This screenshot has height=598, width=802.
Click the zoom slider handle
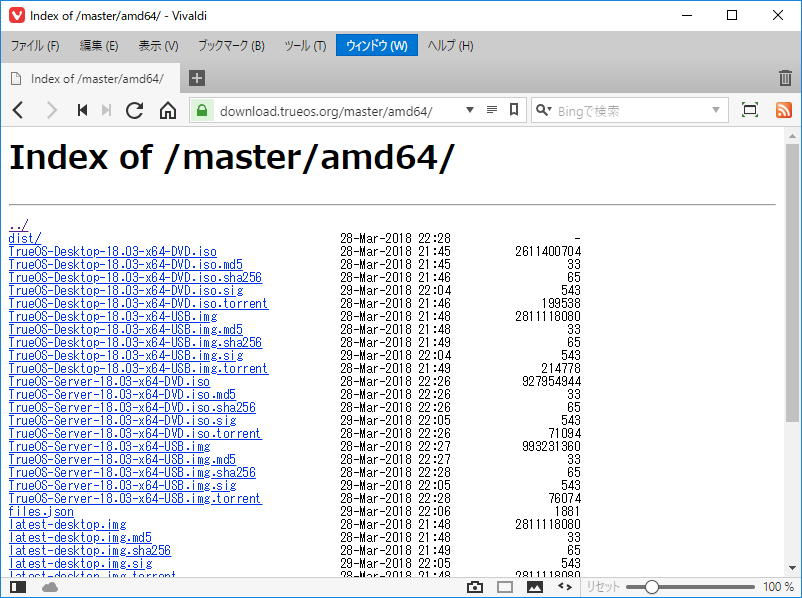[652, 587]
